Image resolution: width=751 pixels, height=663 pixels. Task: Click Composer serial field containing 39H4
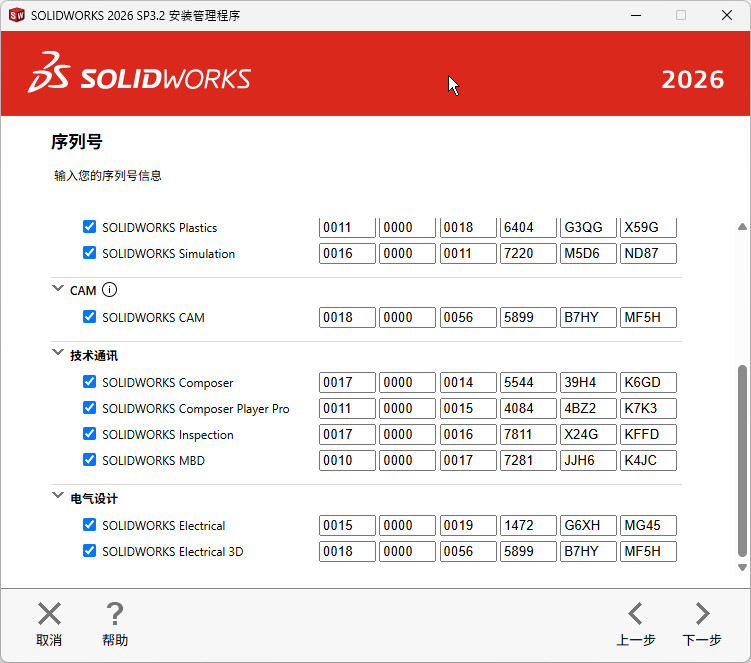click(x=588, y=382)
